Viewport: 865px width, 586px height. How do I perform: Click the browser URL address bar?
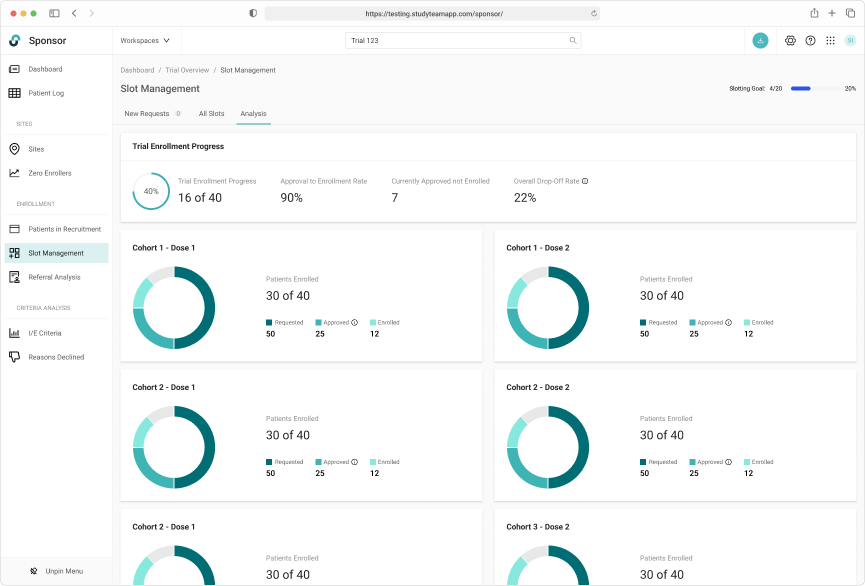(432, 13)
